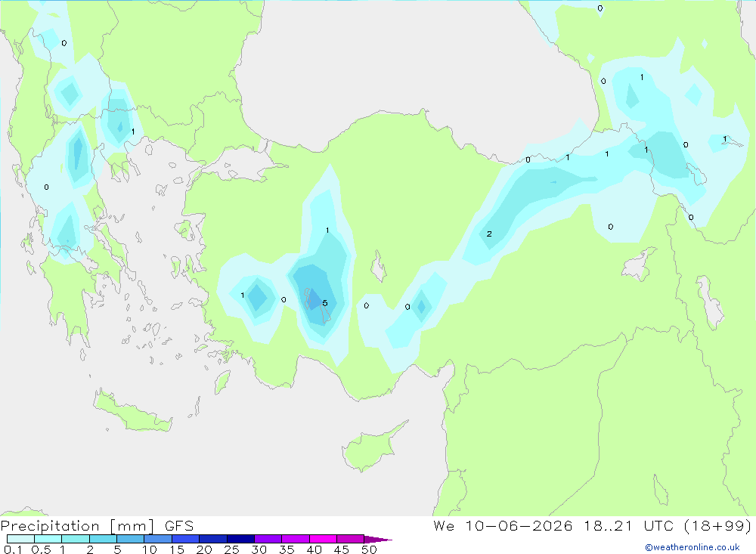The height and width of the screenshot is (554, 756).
Task: Select the 5–10 mm legend swatch
Action: click(x=130, y=539)
